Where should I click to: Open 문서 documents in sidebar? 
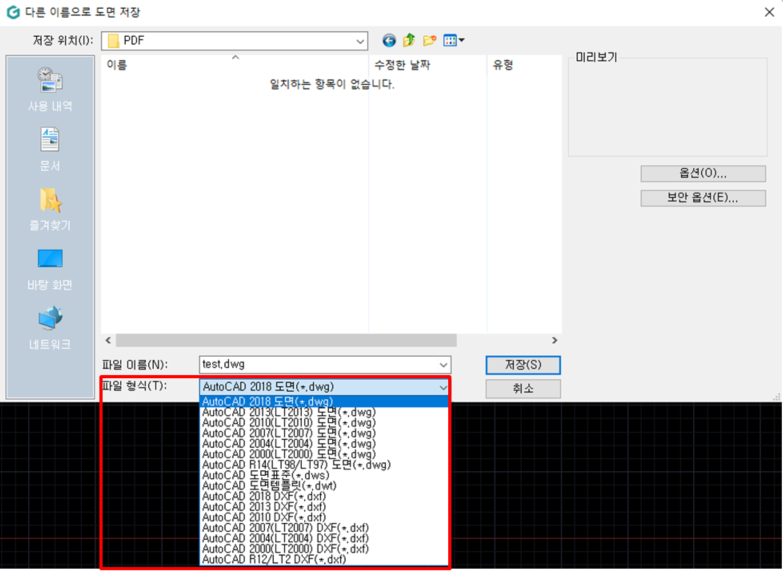coord(50,149)
